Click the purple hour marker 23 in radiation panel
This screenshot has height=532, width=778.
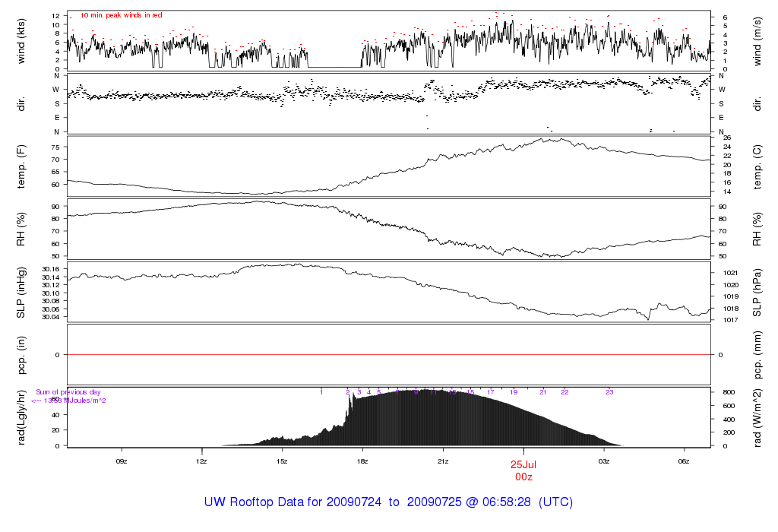coord(609,392)
